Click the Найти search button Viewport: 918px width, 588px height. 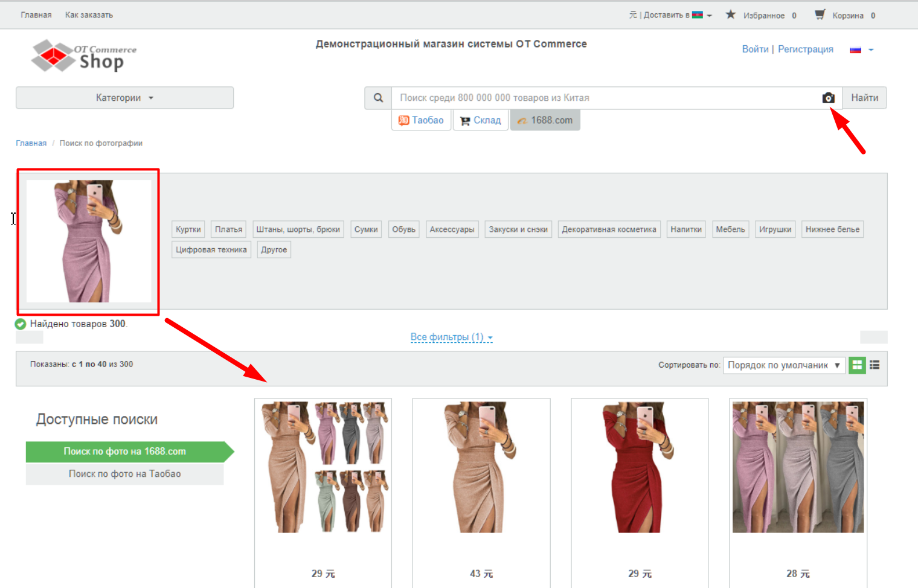pos(864,98)
